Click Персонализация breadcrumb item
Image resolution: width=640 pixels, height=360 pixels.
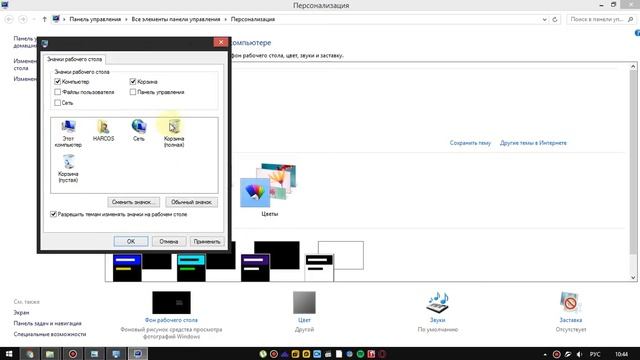(x=253, y=19)
